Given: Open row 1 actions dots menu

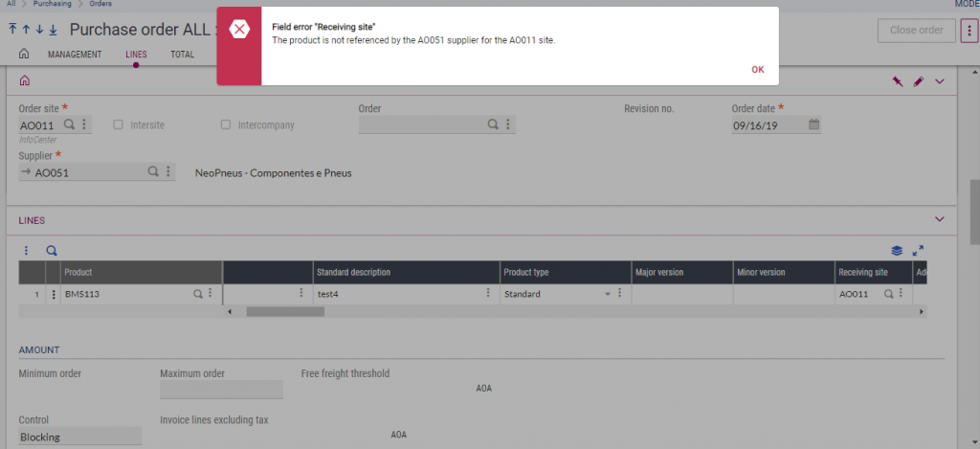Looking at the screenshot, I should 54,294.
